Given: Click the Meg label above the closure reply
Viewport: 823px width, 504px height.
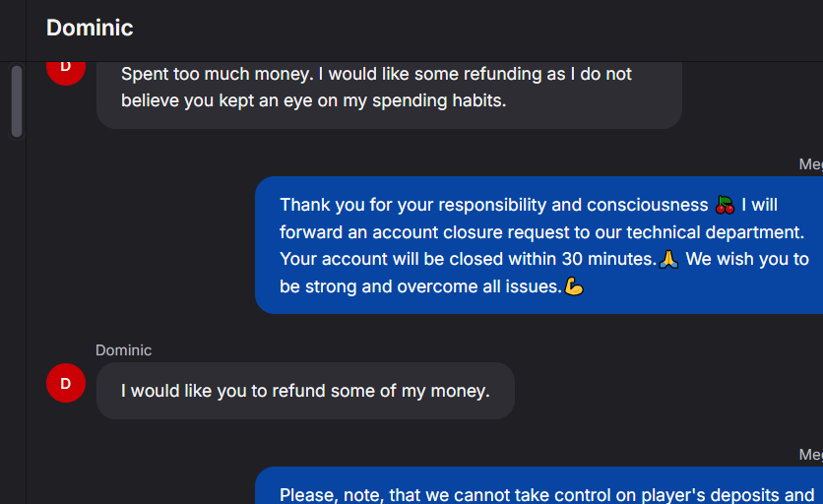Looking at the screenshot, I should 811,164.
